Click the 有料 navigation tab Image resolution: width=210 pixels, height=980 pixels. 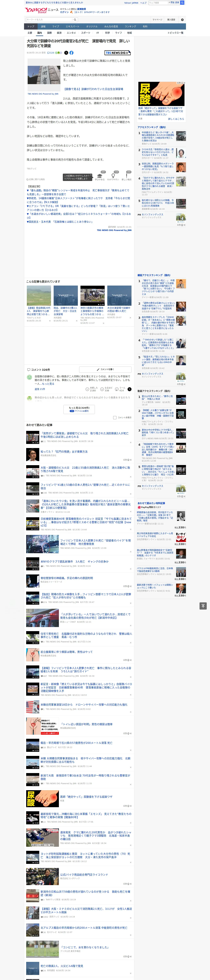pyautogui.click(x=145, y=27)
